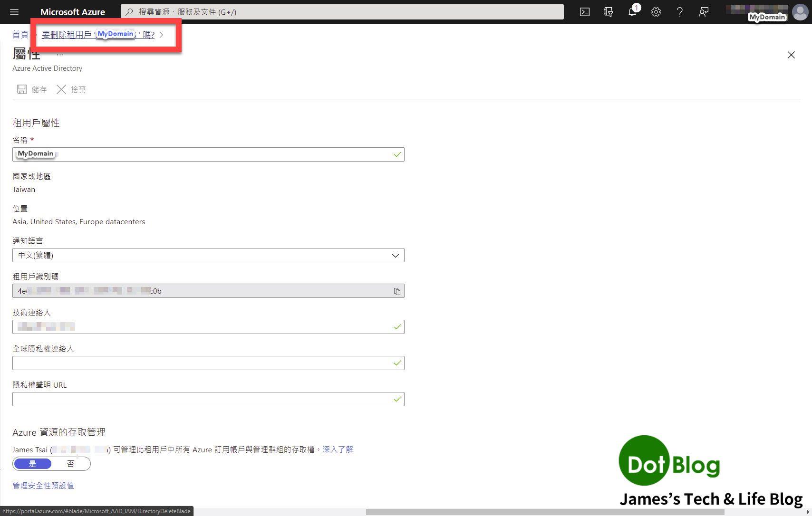This screenshot has width=812, height=516.
Task: Select 是 on access management toggle
Action: point(32,464)
